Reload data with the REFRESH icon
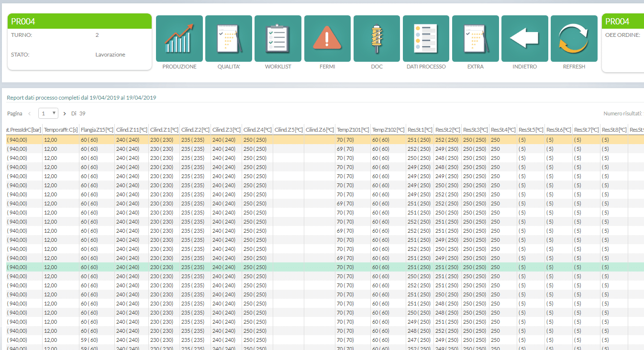The image size is (644, 350). [x=574, y=39]
